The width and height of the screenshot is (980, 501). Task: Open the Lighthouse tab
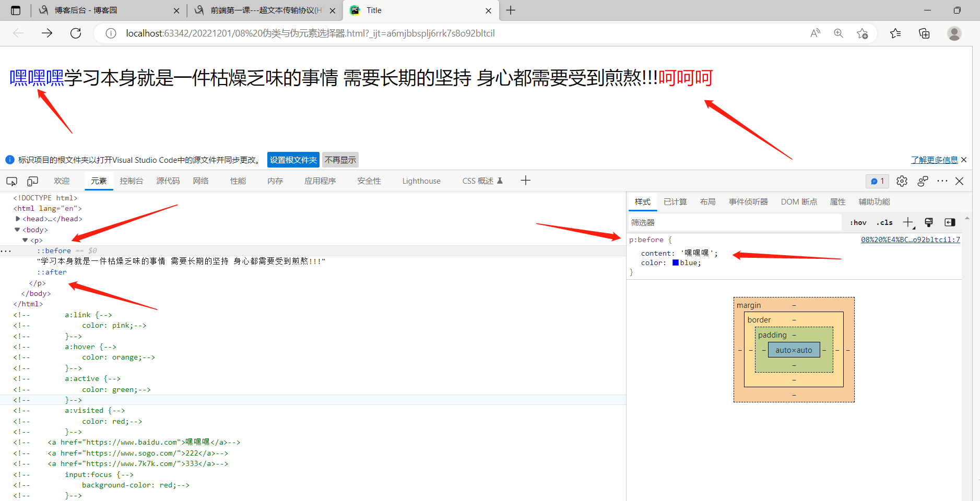click(x=421, y=181)
